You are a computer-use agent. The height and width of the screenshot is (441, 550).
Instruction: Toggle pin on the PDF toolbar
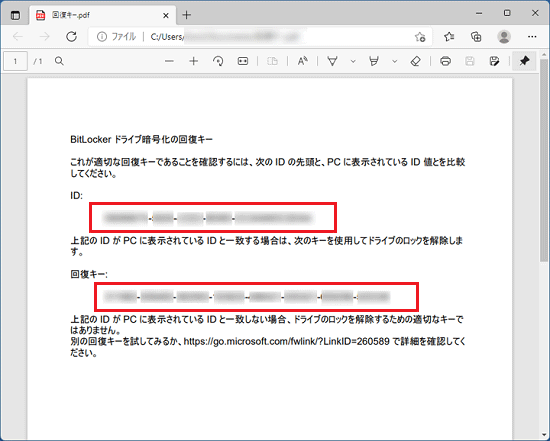524,61
